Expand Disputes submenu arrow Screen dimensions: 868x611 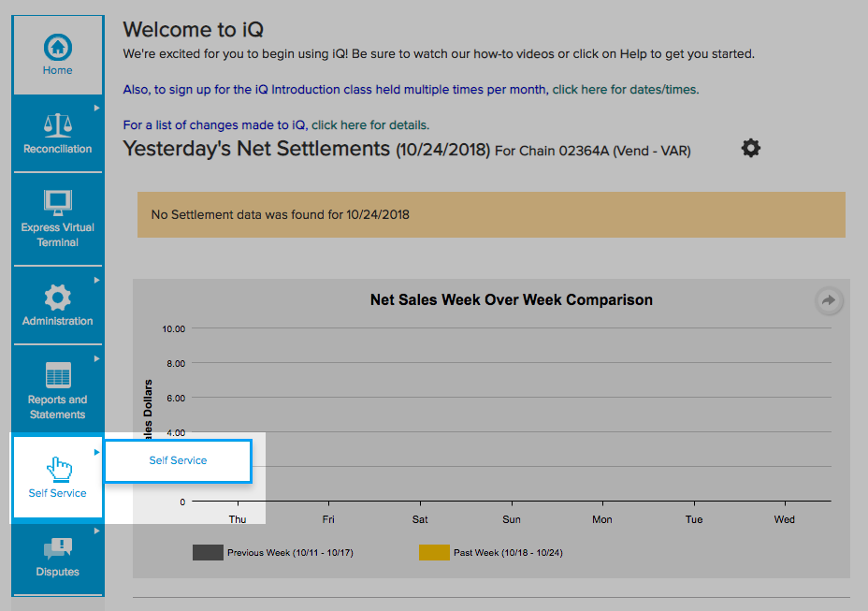[97, 531]
